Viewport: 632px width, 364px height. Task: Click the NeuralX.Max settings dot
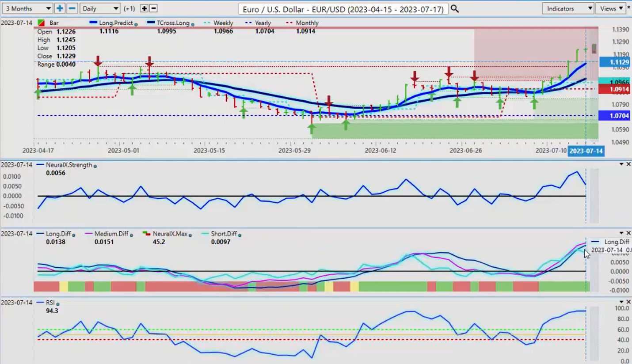point(190,235)
